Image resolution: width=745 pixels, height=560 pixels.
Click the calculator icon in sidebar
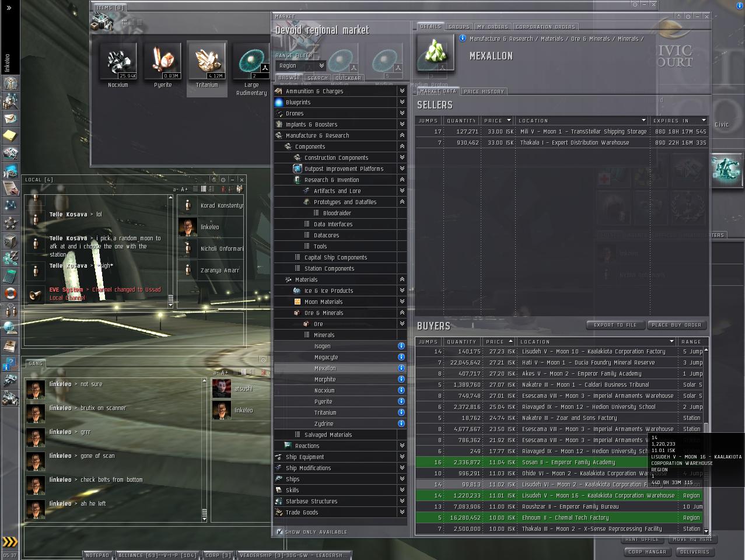pyautogui.click(x=10, y=275)
